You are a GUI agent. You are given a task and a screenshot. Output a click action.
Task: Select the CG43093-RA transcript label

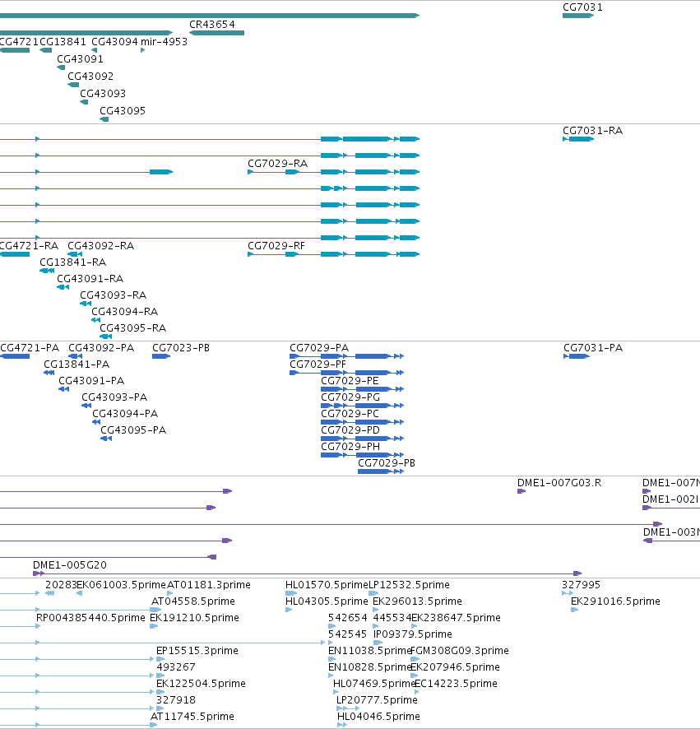pyautogui.click(x=113, y=295)
